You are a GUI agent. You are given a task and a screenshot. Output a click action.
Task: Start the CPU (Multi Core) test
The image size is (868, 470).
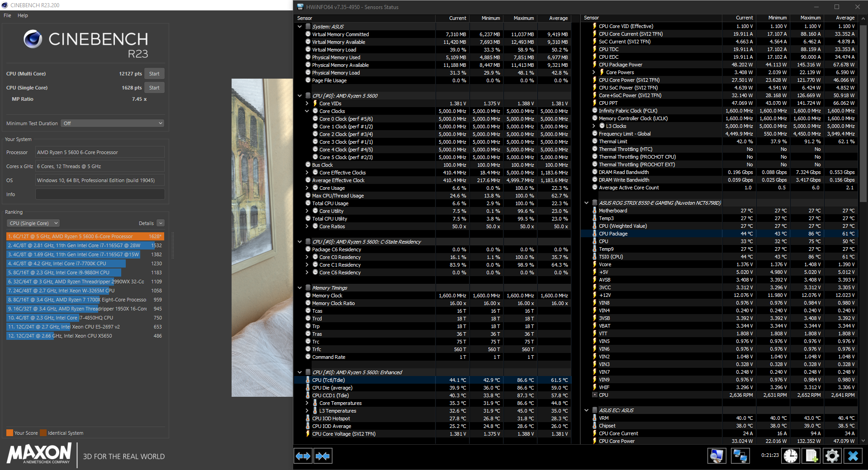(154, 74)
